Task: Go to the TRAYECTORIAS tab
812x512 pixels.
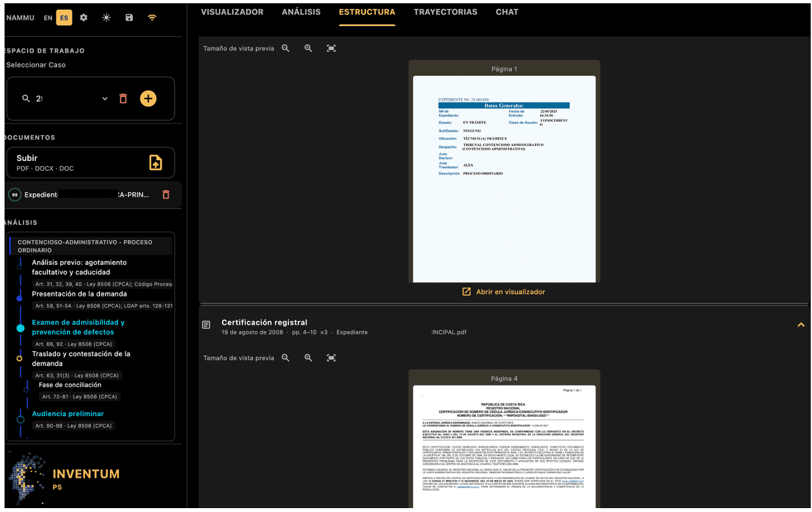Action: click(x=445, y=12)
